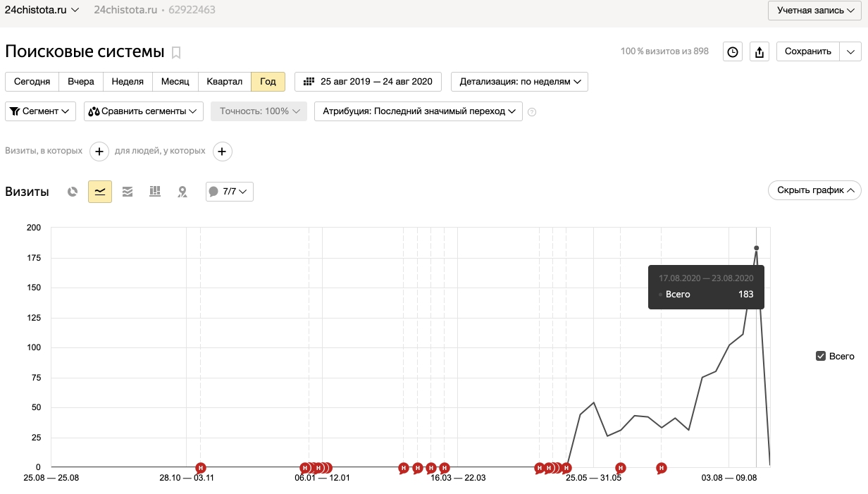Switch to the stacked area chart view
Screen dimensions: 868x494
(128, 192)
